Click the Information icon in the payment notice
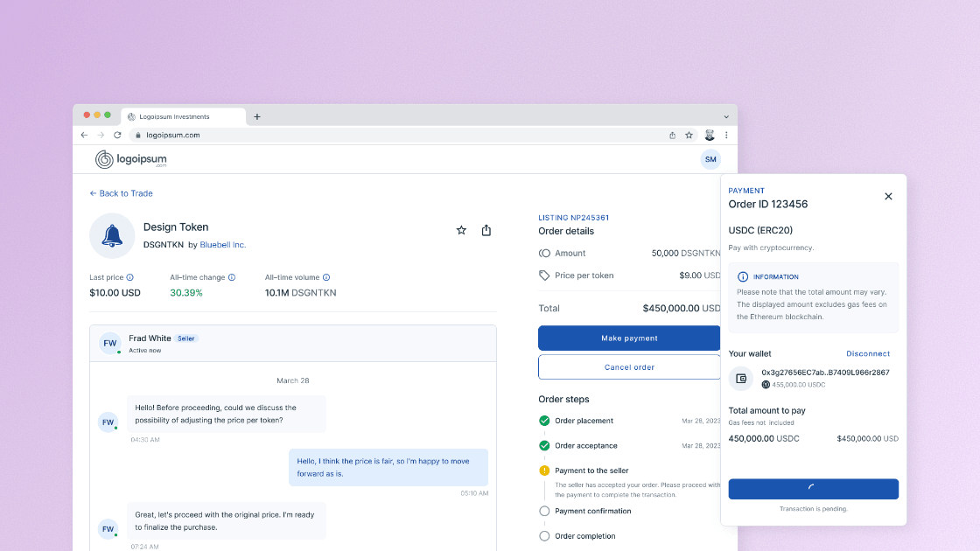Viewport: 980px width, 551px height. coord(743,276)
